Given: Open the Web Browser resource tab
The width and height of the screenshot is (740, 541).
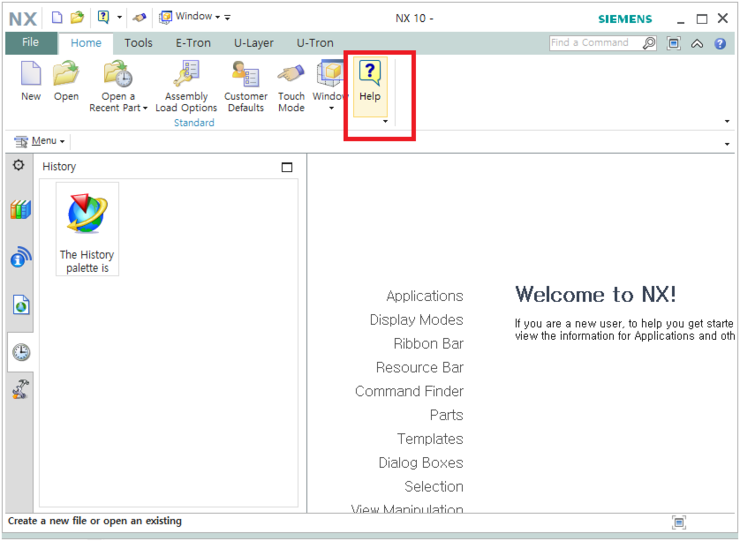Looking at the screenshot, I should click(x=21, y=305).
